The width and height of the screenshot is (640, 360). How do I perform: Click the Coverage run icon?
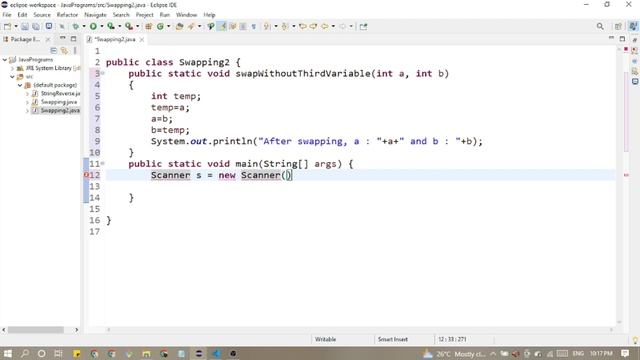tap(111, 27)
